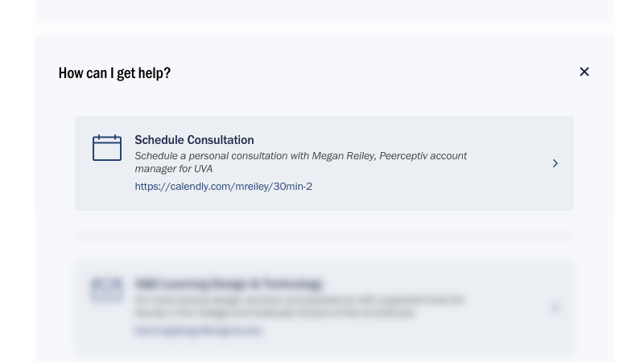Viewport: 644px width, 362px height.
Task: Open the blurred chevron on the second card
Action: tap(555, 307)
